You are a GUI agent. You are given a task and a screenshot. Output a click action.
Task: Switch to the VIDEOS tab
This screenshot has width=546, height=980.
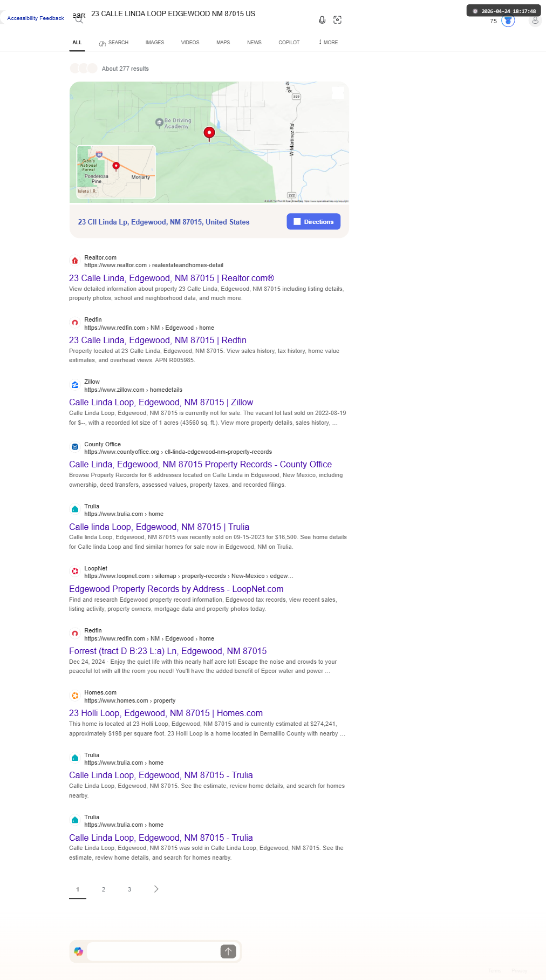click(x=190, y=43)
